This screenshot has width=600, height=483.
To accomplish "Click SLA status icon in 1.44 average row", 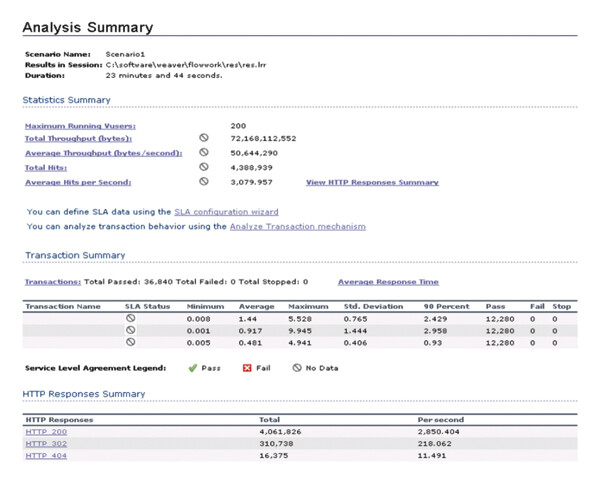I will 131,318.
